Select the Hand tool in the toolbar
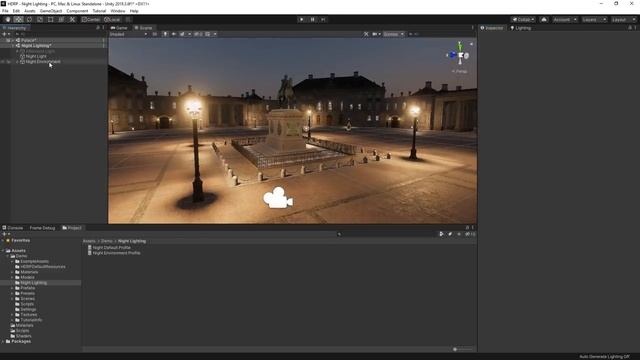Image resolution: width=640 pixels, height=360 pixels. point(8,19)
